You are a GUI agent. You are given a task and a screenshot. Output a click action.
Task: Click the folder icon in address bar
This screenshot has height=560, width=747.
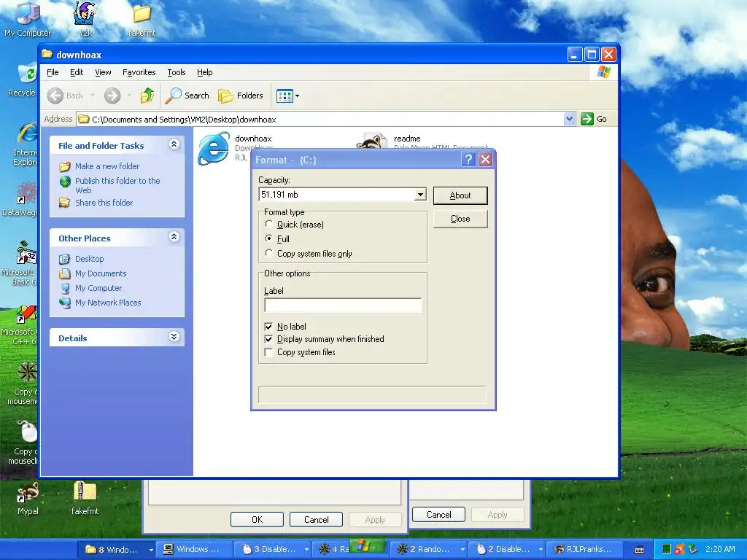84,119
